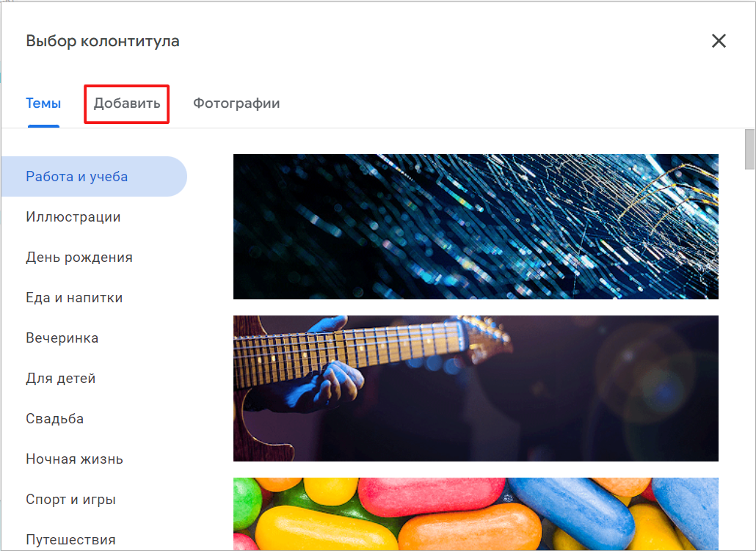Choose the guitar header image

pyautogui.click(x=476, y=388)
